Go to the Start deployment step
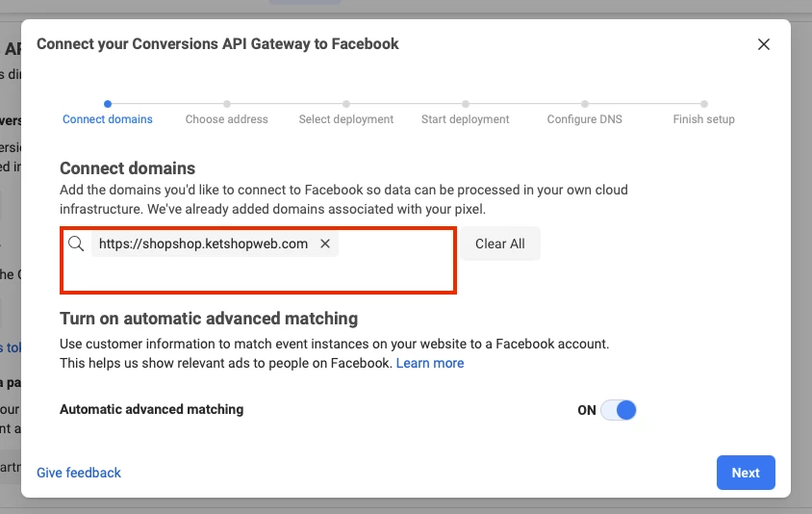This screenshot has height=514, width=812. click(465, 119)
